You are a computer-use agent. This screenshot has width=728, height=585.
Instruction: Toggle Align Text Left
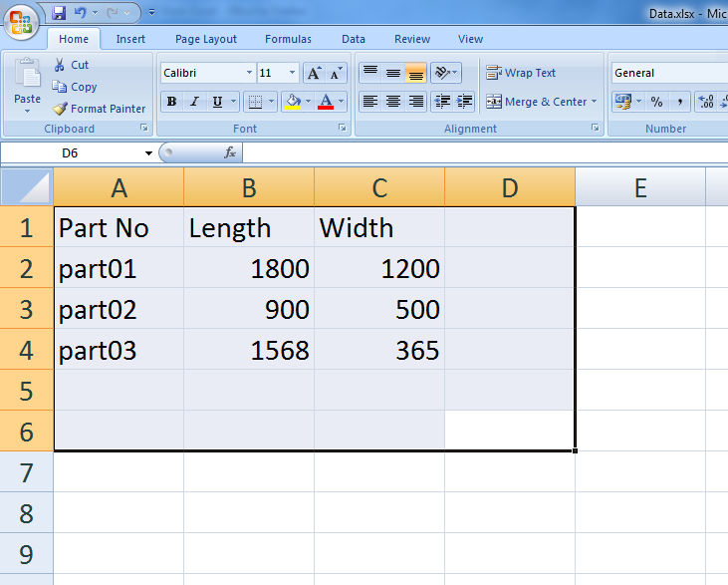point(370,102)
